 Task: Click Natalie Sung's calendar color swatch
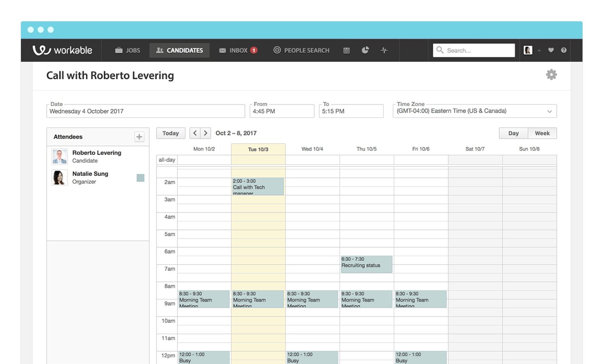pyautogui.click(x=140, y=178)
